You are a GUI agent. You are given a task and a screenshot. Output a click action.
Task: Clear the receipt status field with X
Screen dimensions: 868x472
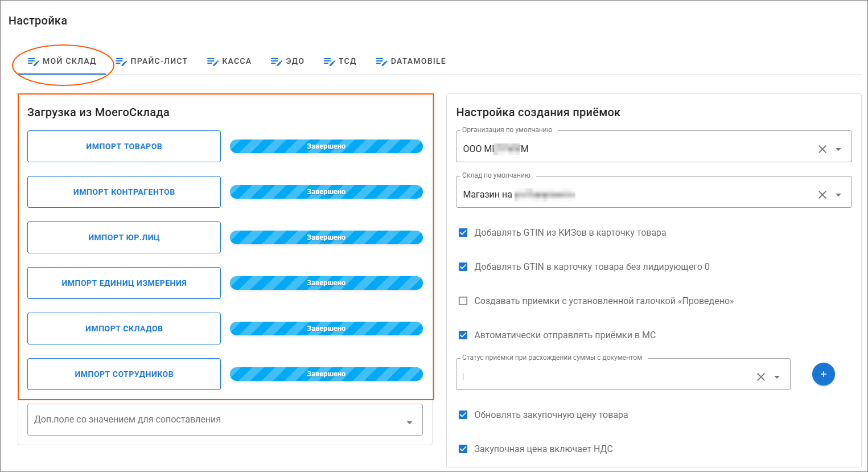pyautogui.click(x=760, y=377)
